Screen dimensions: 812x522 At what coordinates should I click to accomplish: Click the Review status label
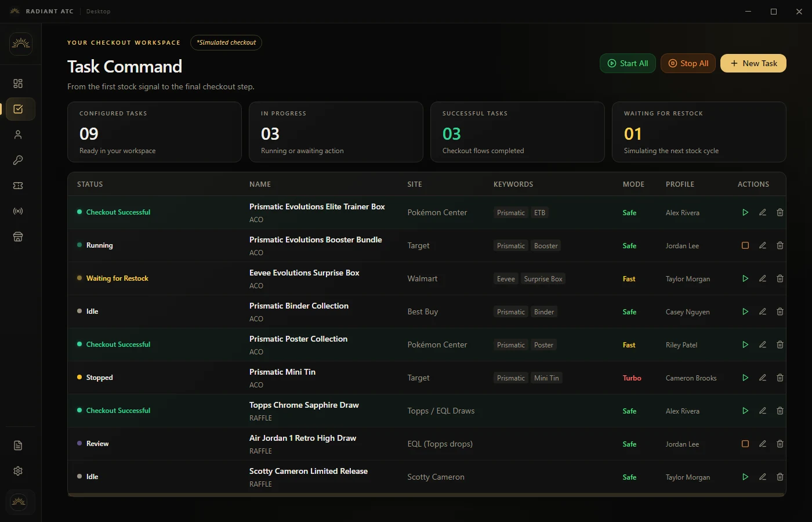pos(97,444)
